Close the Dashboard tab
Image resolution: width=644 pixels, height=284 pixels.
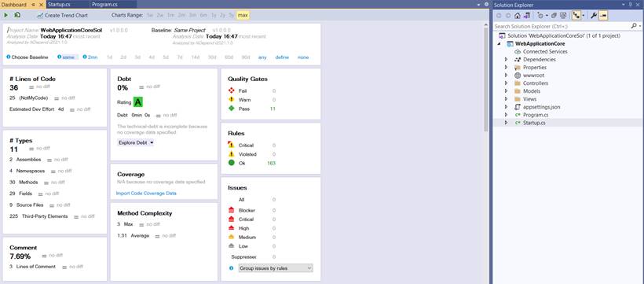[x=41, y=5]
